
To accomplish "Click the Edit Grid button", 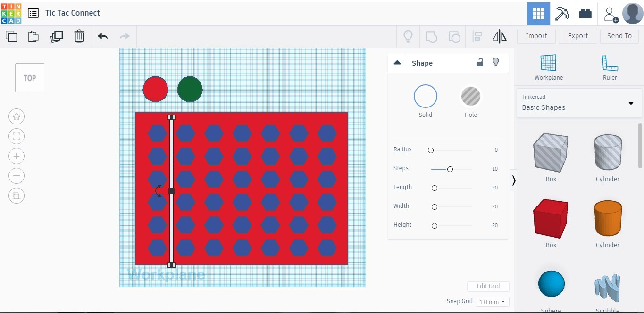I will click(x=488, y=286).
